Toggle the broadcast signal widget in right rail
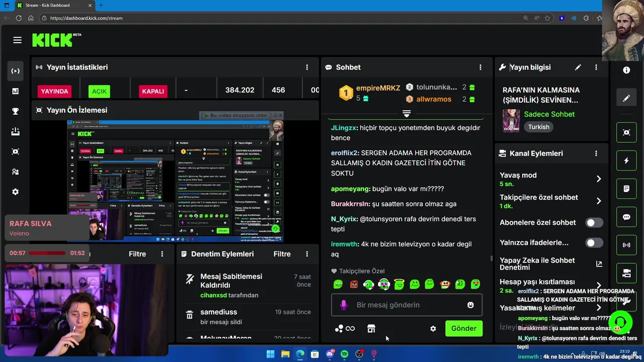 click(626, 245)
